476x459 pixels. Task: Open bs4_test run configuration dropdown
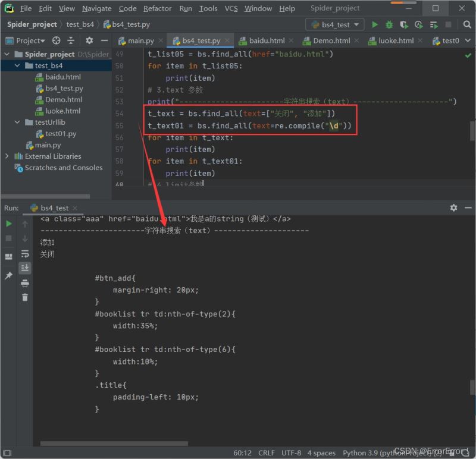coord(335,24)
